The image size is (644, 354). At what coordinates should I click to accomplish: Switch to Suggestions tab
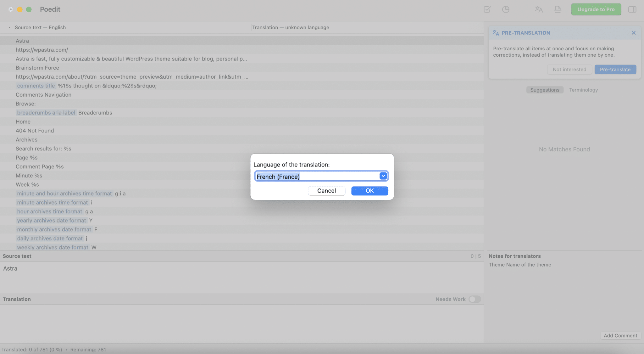click(545, 90)
